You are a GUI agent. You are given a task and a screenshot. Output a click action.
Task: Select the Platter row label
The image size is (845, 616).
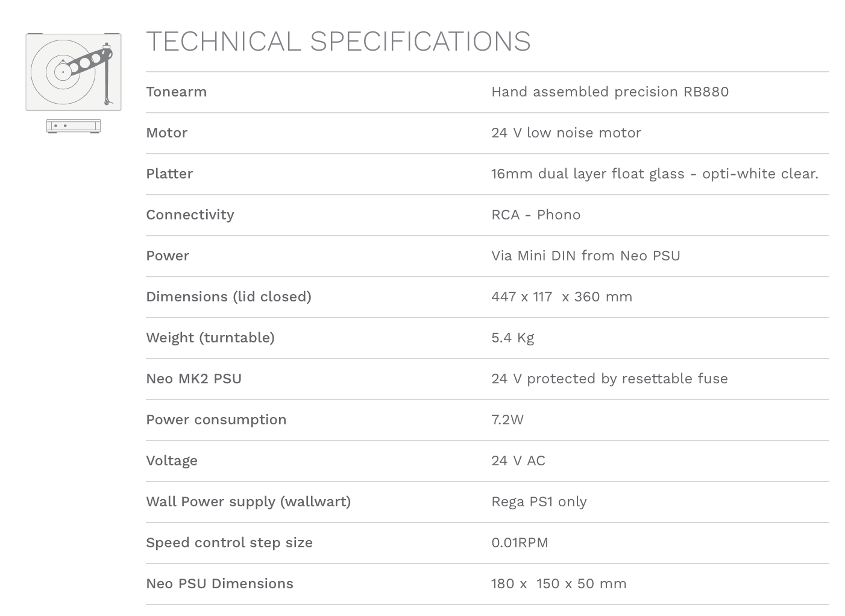pos(169,174)
